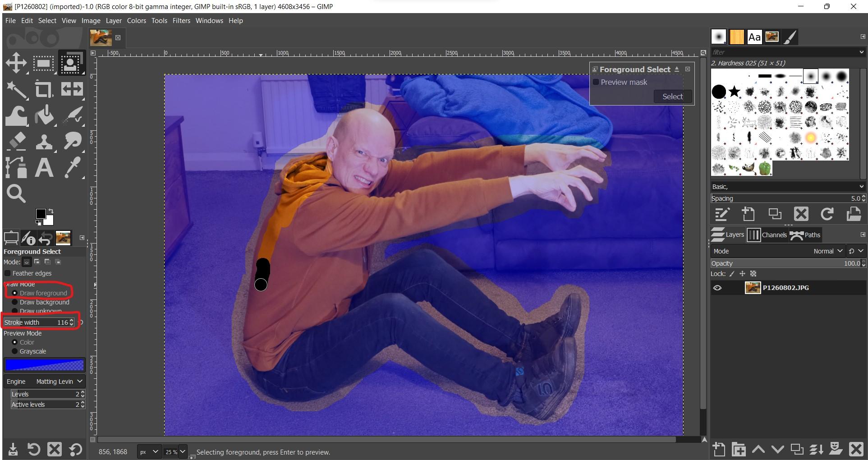This screenshot has height=460, width=868.
Task: Select the Draw background radio option
Action: (x=15, y=302)
